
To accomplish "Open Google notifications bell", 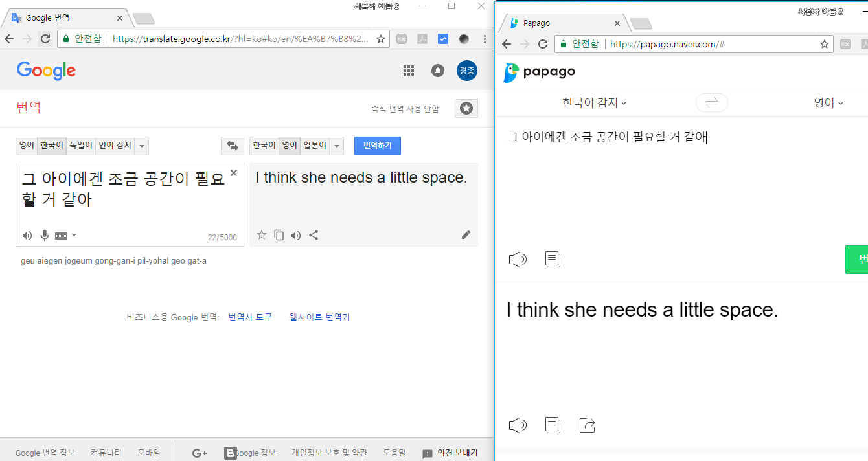I will pos(438,71).
